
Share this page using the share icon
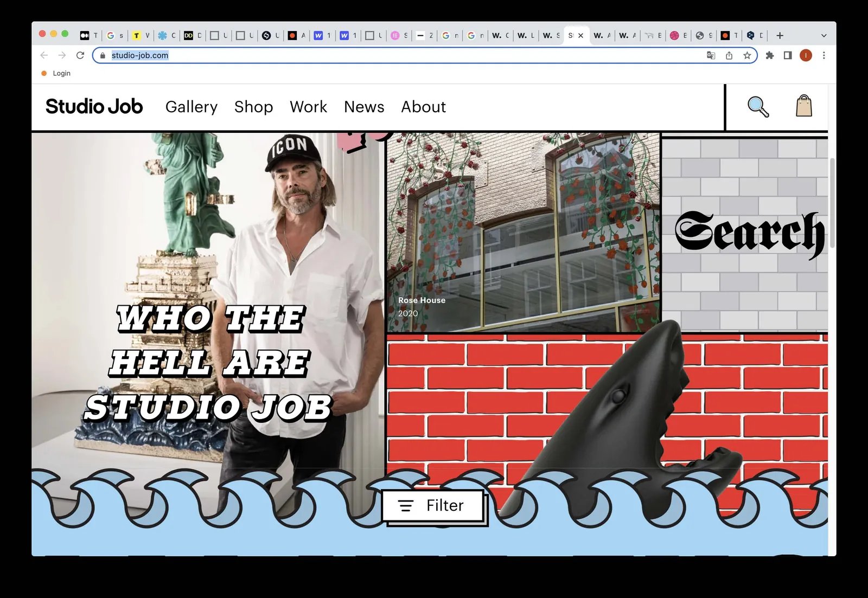coord(729,55)
